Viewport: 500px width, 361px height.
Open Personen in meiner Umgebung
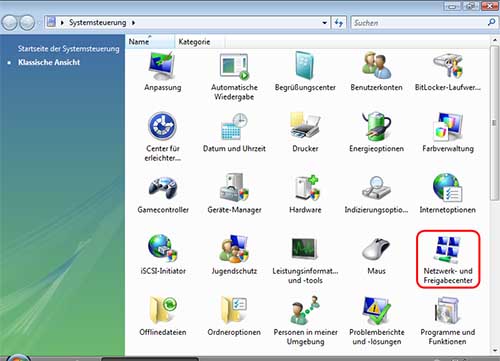tap(305, 321)
